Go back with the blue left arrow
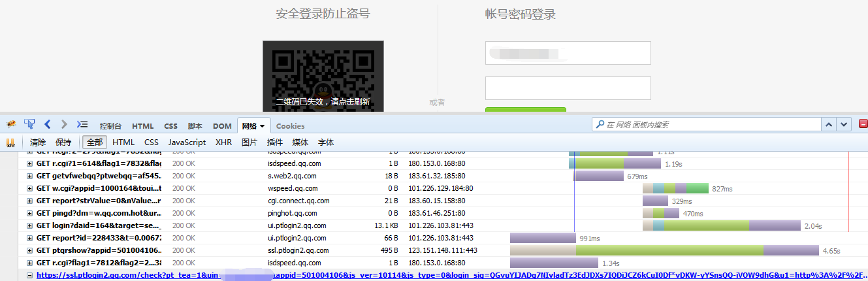The image size is (868, 281). point(48,124)
